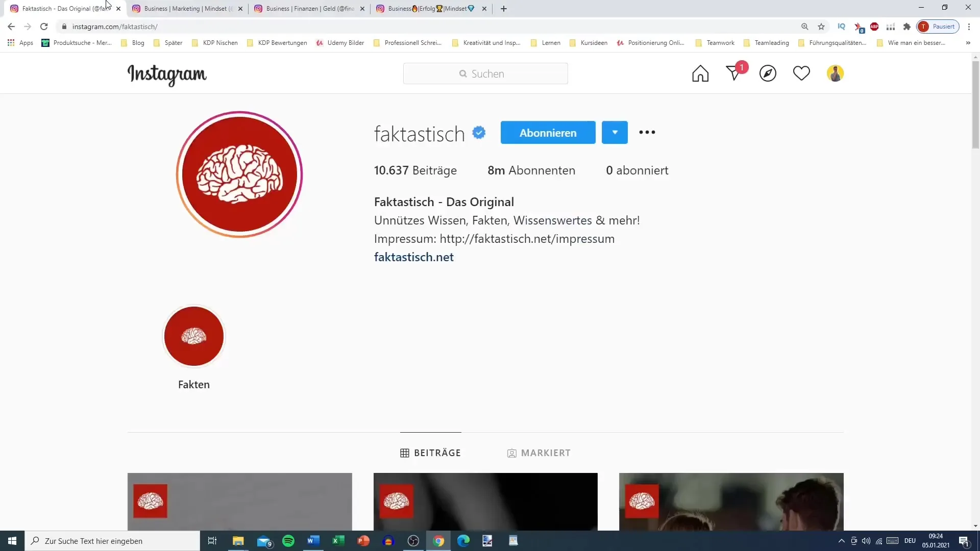Open a new browser tab with plus button

tap(504, 9)
